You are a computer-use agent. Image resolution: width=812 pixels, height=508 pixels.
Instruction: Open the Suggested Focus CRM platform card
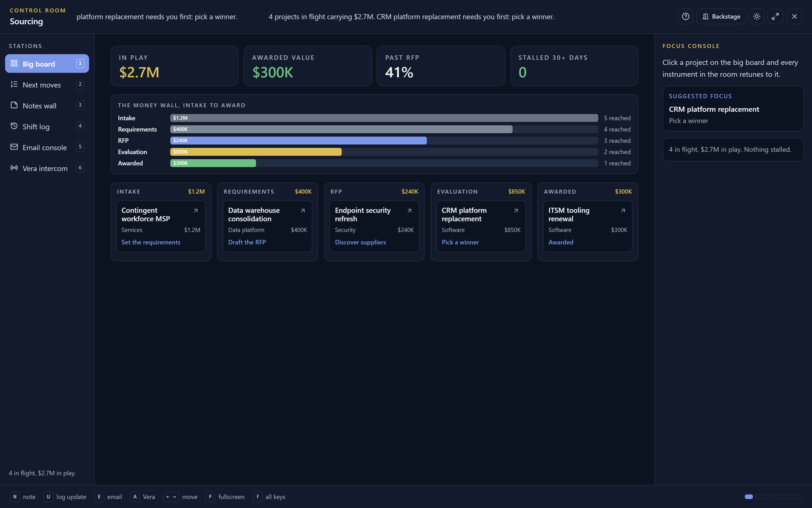tap(733, 109)
